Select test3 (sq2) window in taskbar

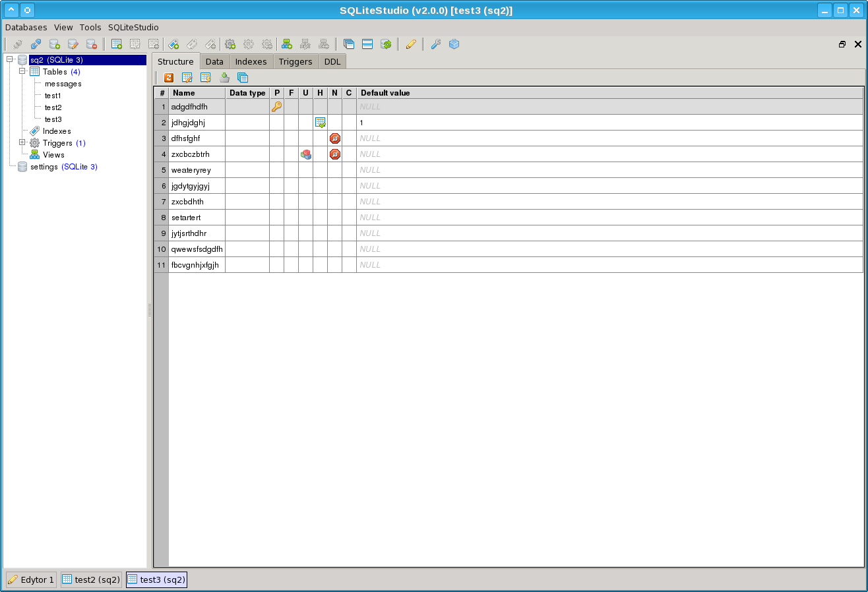[156, 579]
